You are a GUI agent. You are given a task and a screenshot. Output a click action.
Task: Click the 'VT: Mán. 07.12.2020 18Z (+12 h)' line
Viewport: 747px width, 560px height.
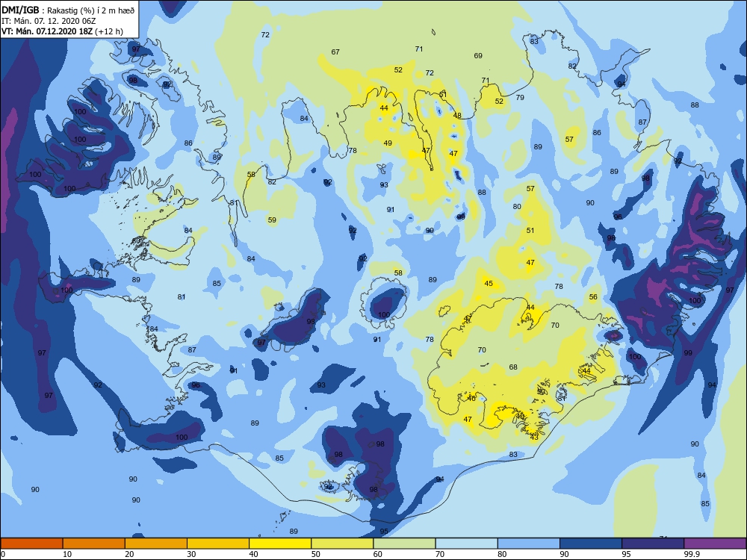click(x=63, y=31)
